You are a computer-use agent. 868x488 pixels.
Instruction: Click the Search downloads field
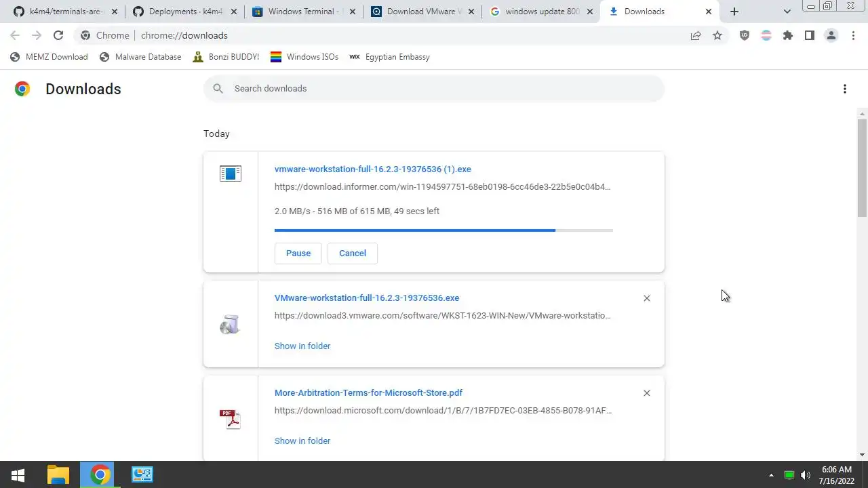434,89
